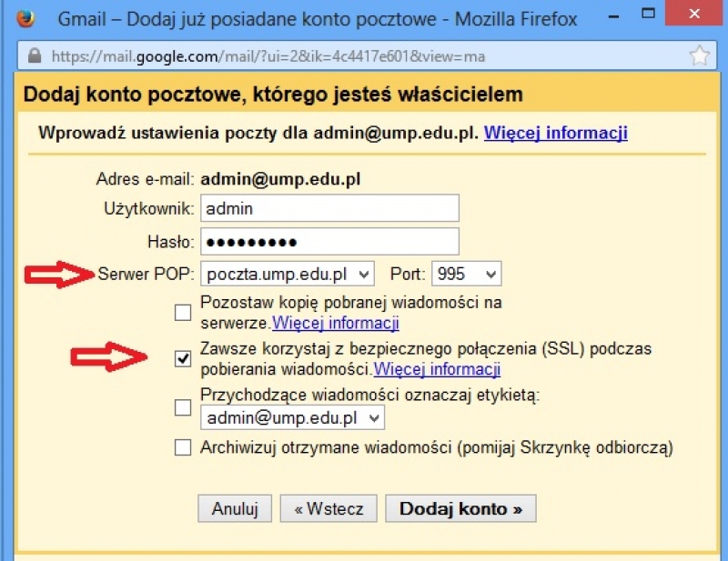
Task: Enable leaving a copy on the server
Action: tap(183, 313)
